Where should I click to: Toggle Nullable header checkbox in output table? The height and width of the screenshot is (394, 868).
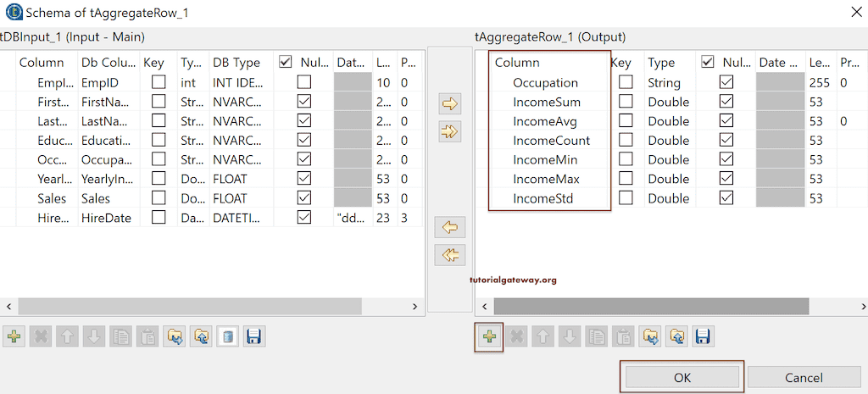pos(708,63)
